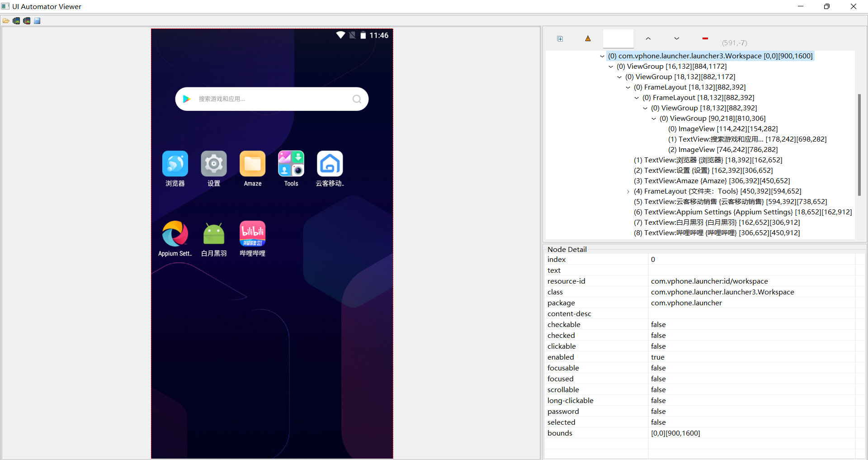Click the enabled value true

click(x=658, y=357)
